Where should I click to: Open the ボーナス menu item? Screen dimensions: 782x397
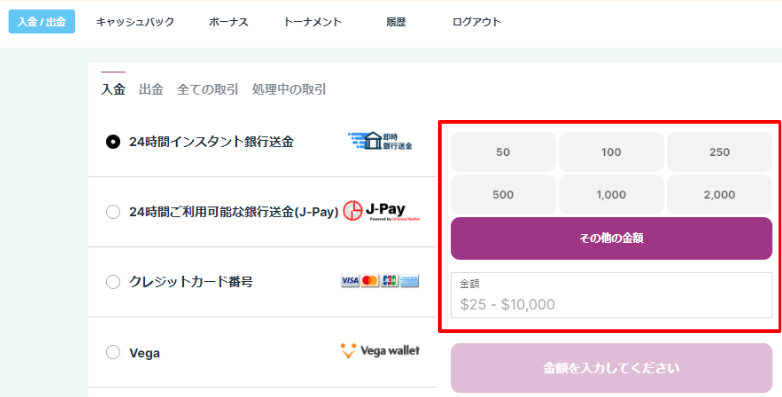[228, 22]
